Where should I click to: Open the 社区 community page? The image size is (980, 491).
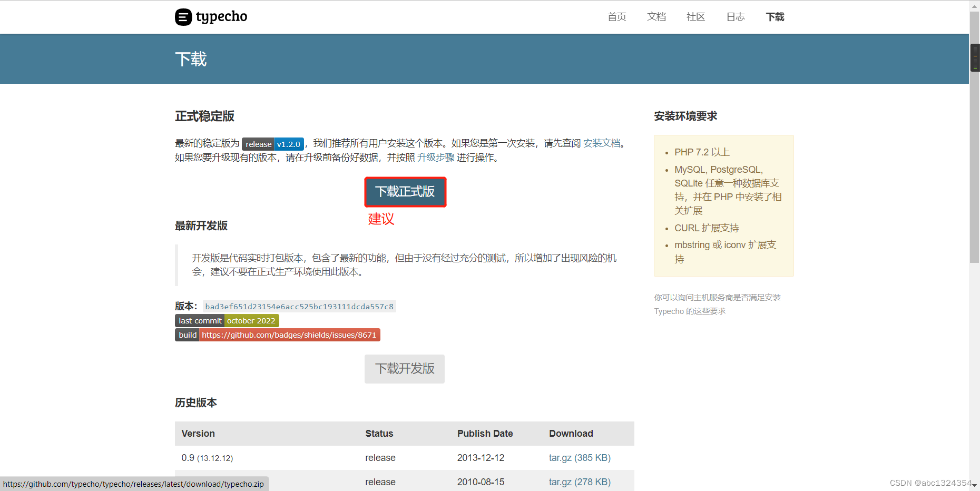pyautogui.click(x=695, y=16)
